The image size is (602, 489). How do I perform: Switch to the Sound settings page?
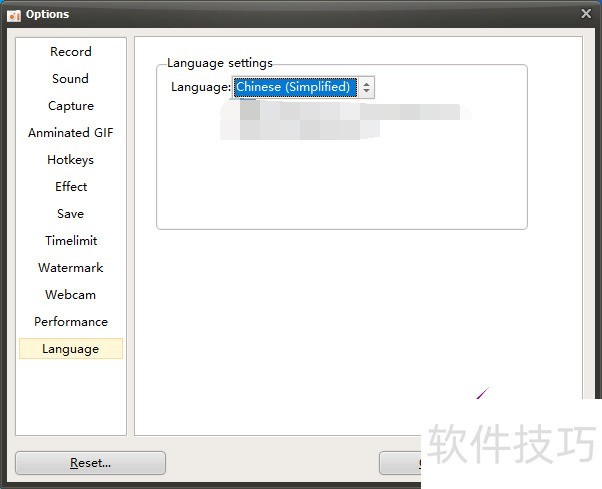click(71, 79)
